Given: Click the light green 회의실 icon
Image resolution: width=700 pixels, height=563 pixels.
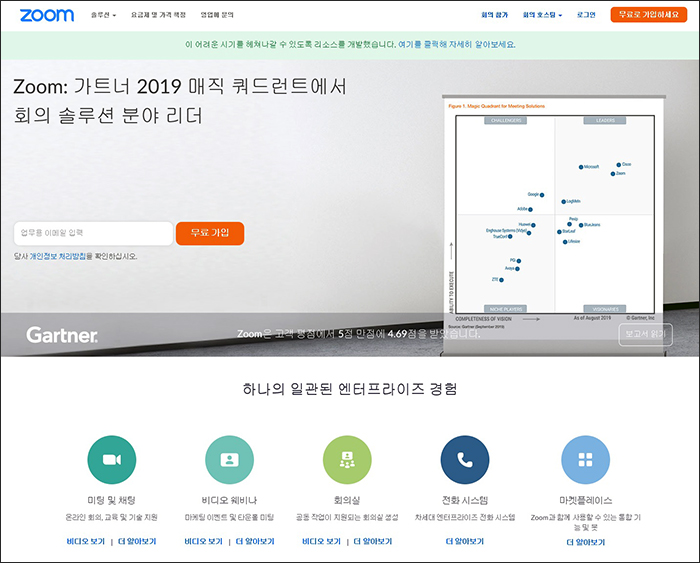Looking at the screenshot, I should pos(347,459).
